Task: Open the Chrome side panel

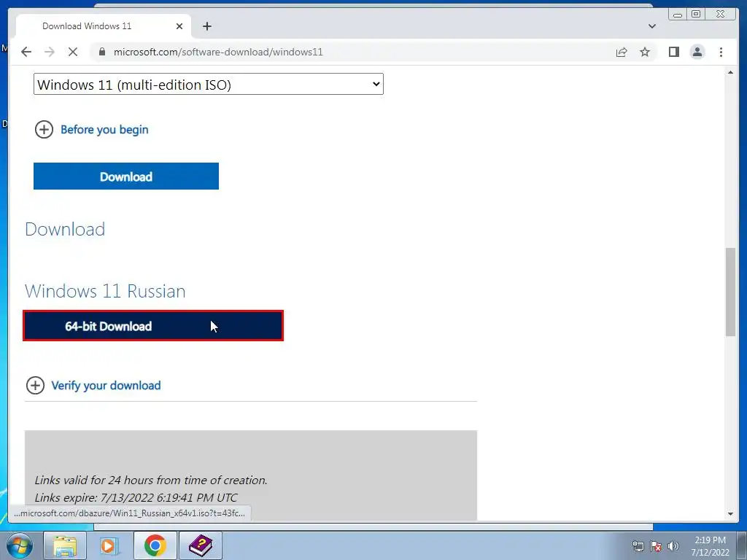Action: (673, 52)
